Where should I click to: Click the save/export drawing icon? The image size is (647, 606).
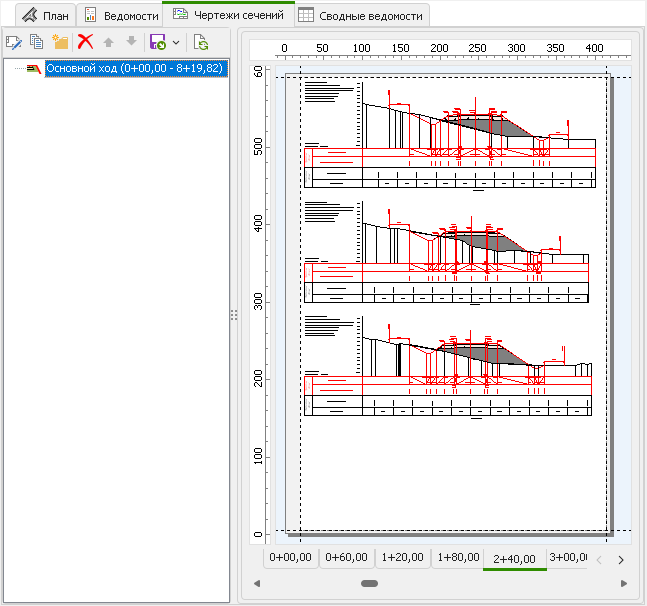157,42
